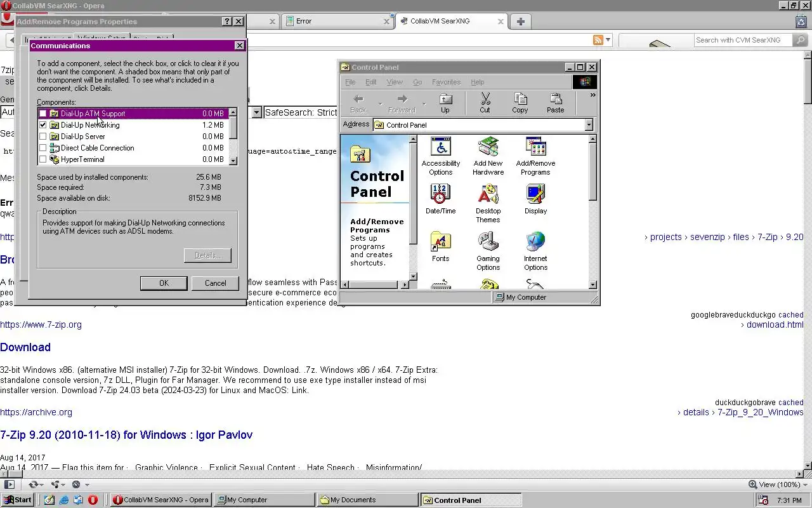Viewport: 812px width, 508px height.
Task: Close the Communications dialog with X
Action: tap(239, 46)
